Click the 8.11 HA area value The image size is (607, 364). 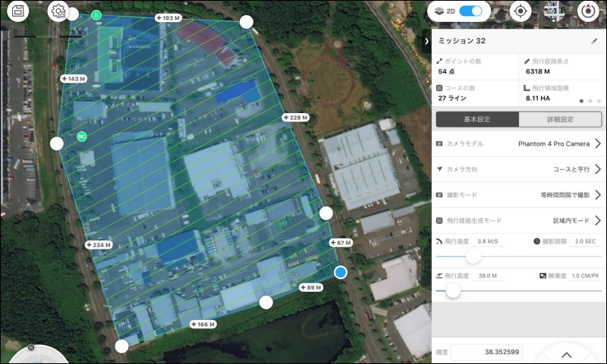[x=538, y=99]
